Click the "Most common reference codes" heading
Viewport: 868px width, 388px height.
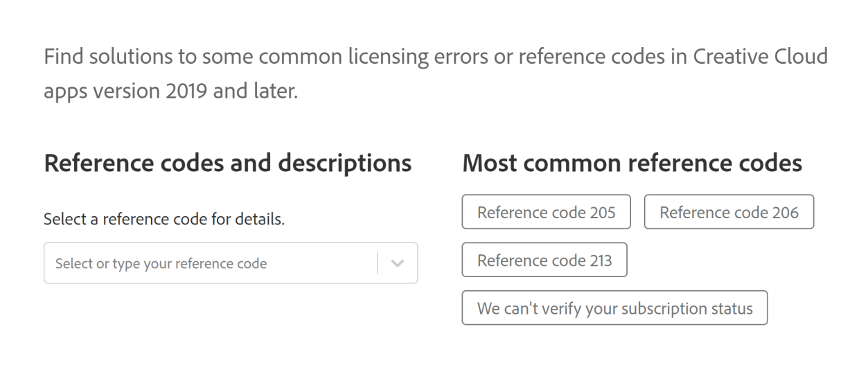tap(632, 164)
